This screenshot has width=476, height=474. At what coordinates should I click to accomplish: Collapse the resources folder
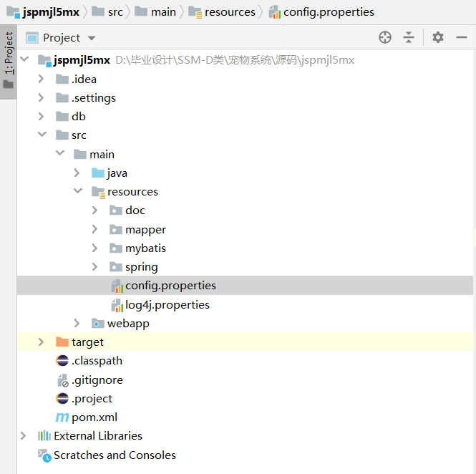click(x=77, y=192)
